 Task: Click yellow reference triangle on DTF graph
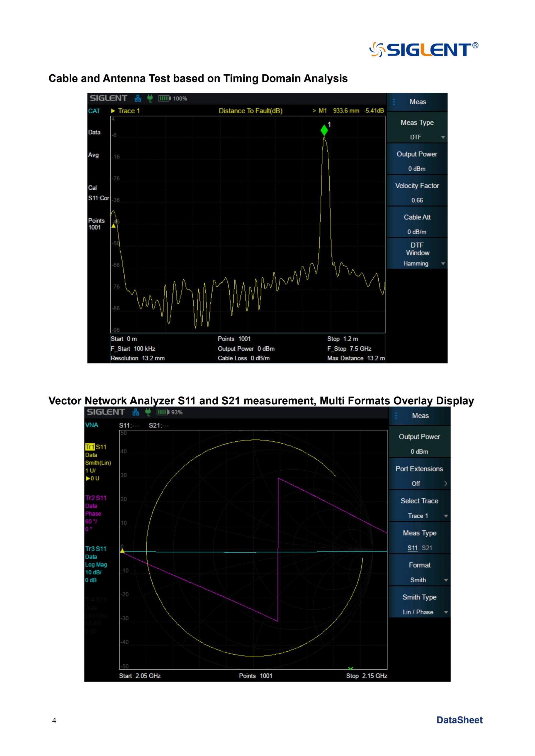[113, 226]
